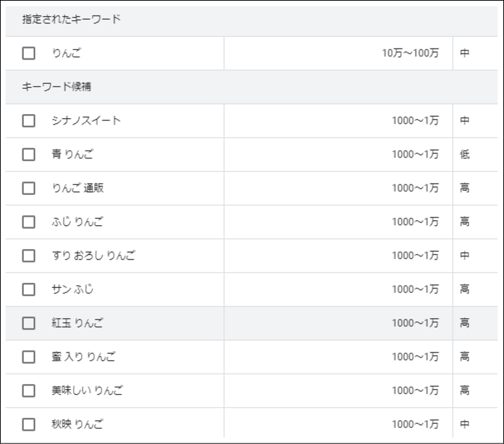Select the 蜜 入り りんご checkbox
The image size is (504, 444).
coord(29,357)
